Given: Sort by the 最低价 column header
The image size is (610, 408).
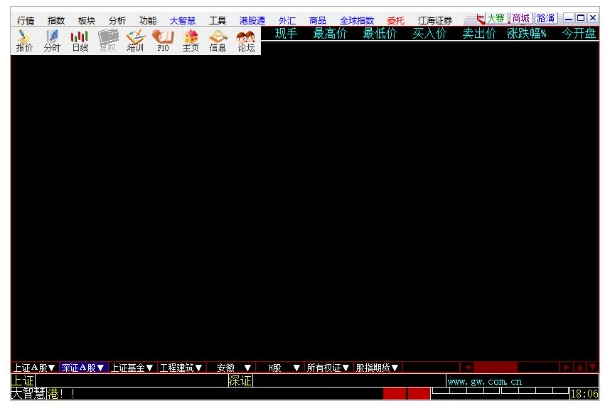Looking at the screenshot, I should (380, 33).
